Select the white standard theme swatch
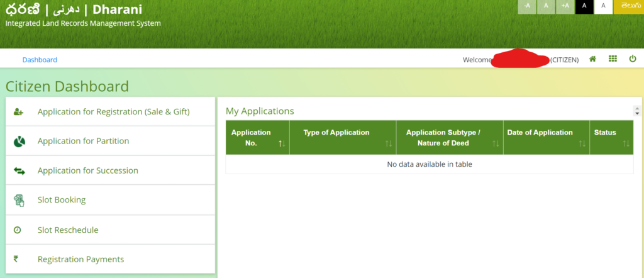Screen dimensions: 644x278 click(603, 6)
